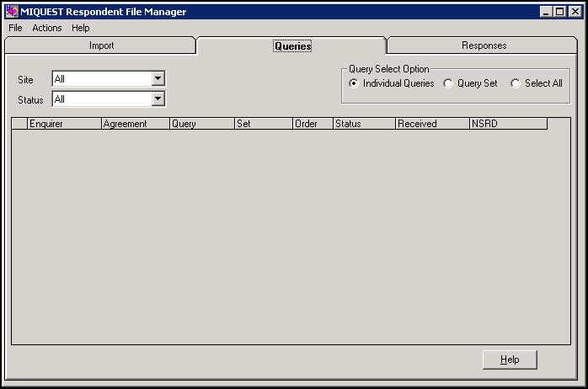Minimize the File Manager window

[547, 12]
